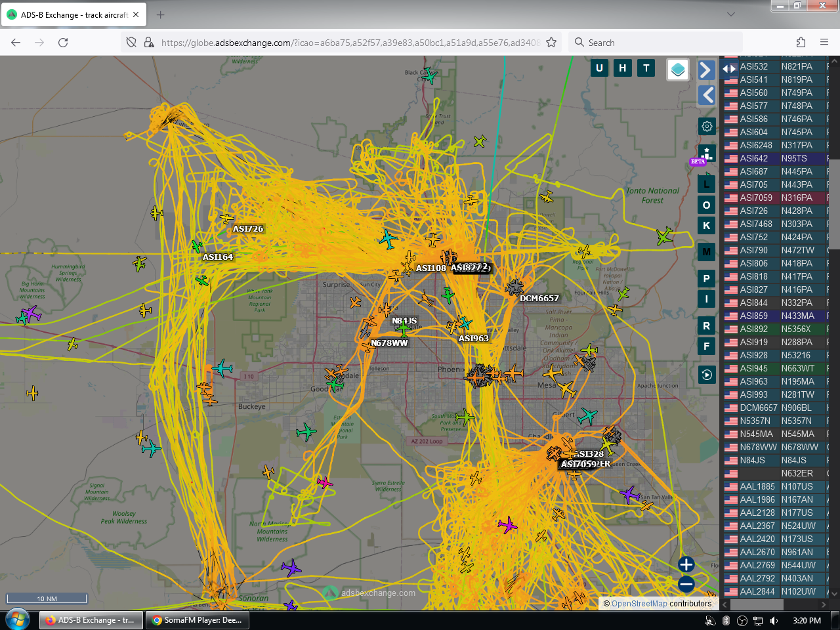840x630 pixels.
Task: Toggle the M button in map controls
Action: pyautogui.click(x=707, y=251)
